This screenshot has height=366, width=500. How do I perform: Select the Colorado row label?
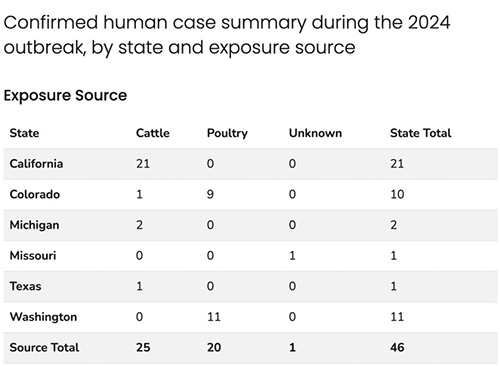tap(35, 194)
